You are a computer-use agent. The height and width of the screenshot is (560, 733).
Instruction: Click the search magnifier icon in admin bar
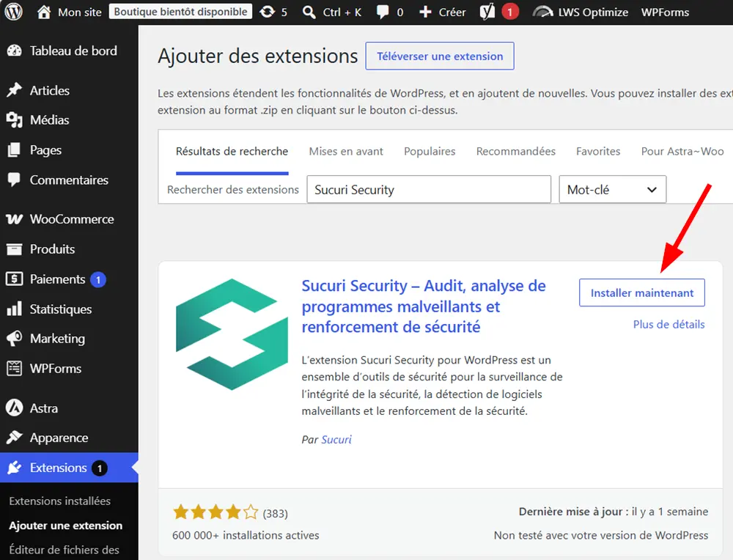[309, 12]
